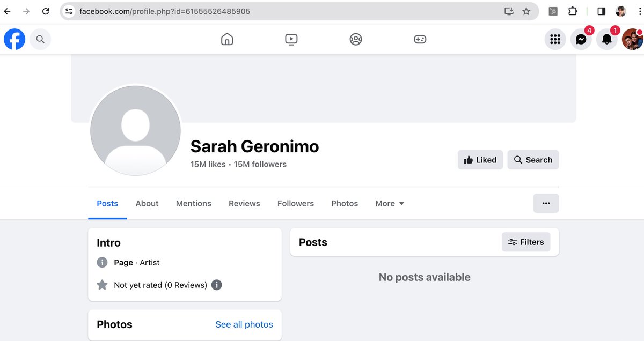Click the page Search button
Screen dimensions: 644x341
click(x=533, y=160)
